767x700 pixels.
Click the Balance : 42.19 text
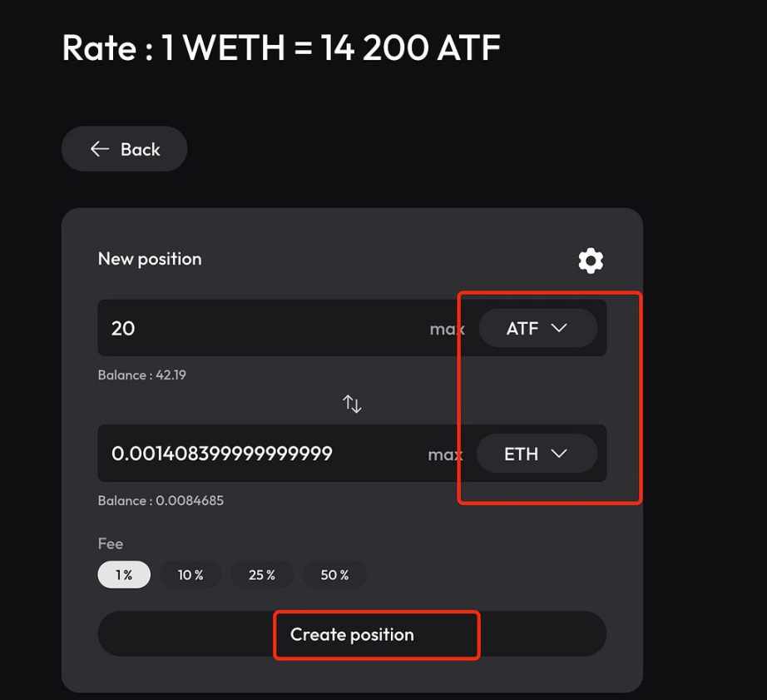coord(142,375)
